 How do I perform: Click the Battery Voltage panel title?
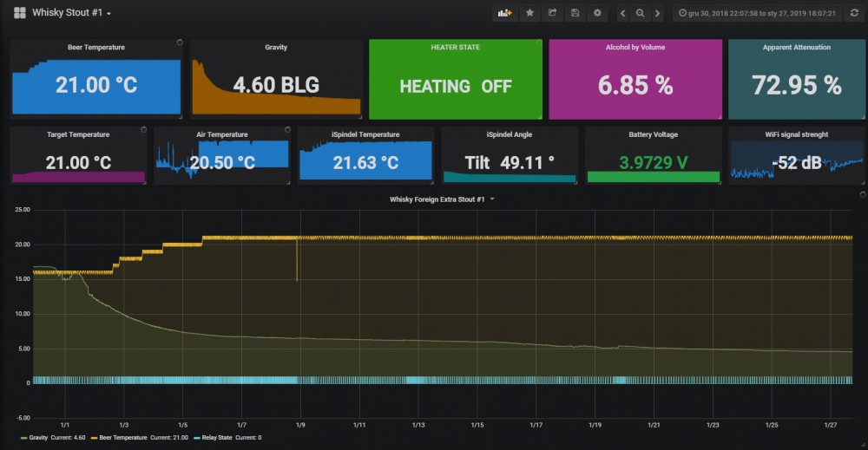[653, 135]
